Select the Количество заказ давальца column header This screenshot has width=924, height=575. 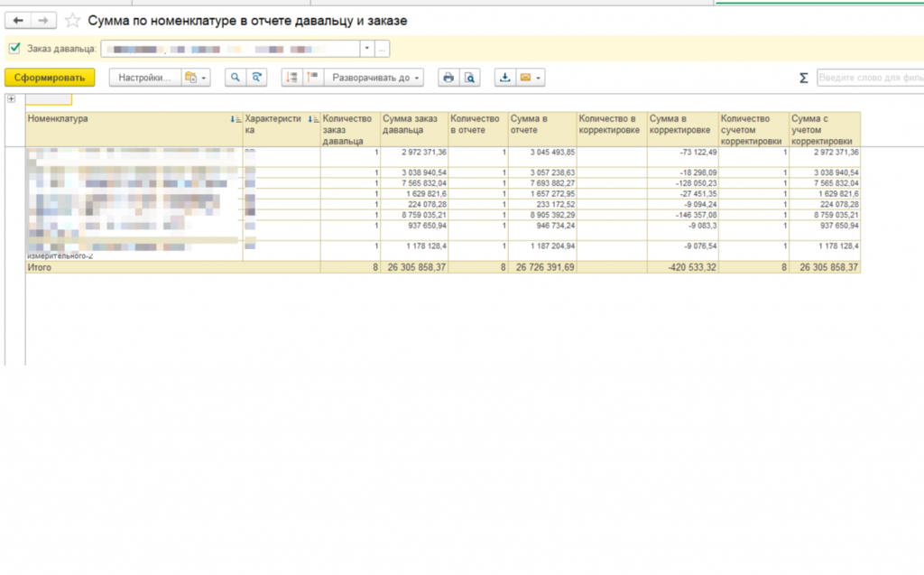coord(351,129)
